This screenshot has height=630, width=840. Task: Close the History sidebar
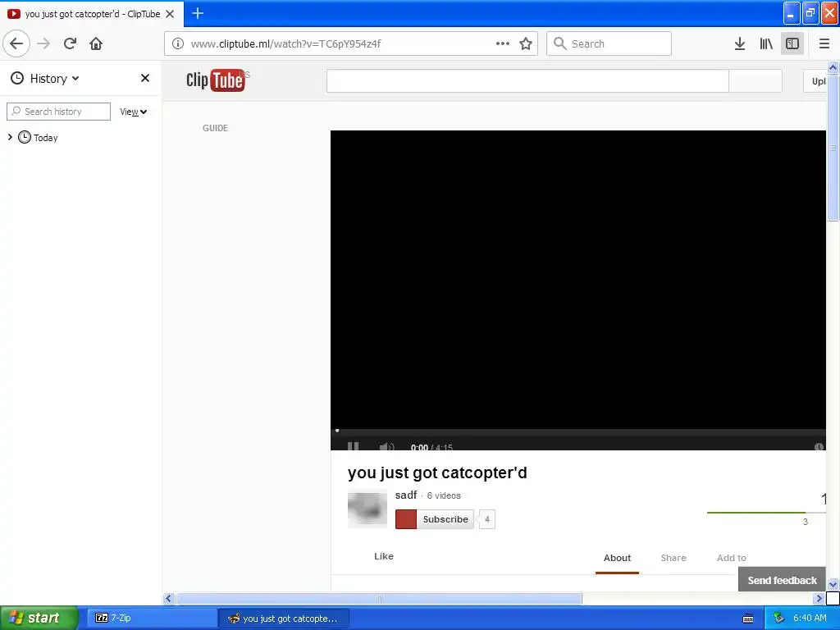coord(144,78)
